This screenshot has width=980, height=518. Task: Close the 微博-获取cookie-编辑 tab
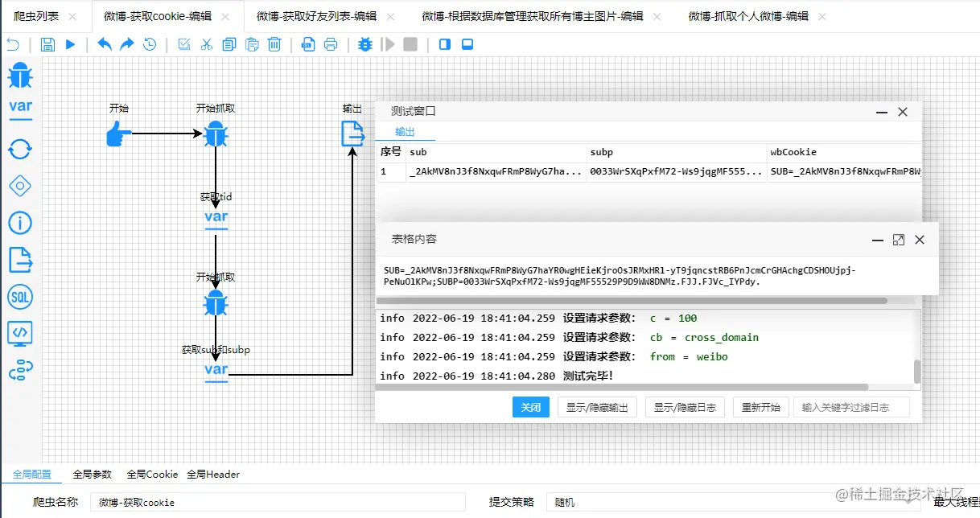click(x=224, y=16)
